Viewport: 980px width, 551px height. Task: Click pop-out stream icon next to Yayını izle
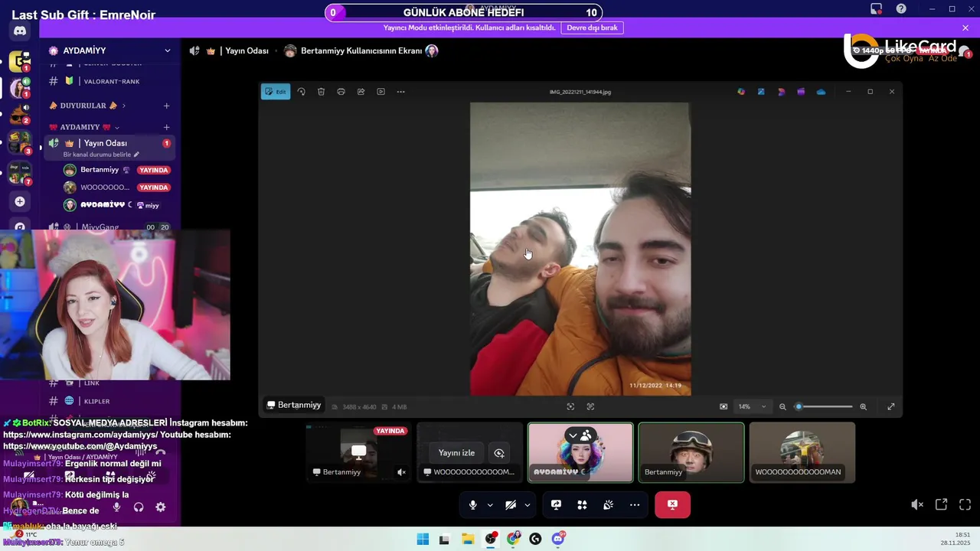click(x=499, y=453)
